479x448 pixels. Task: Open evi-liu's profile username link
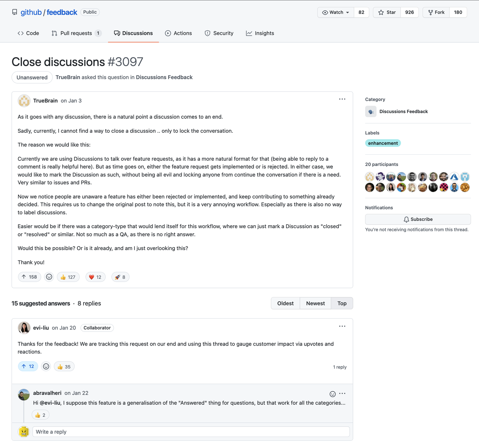41,328
